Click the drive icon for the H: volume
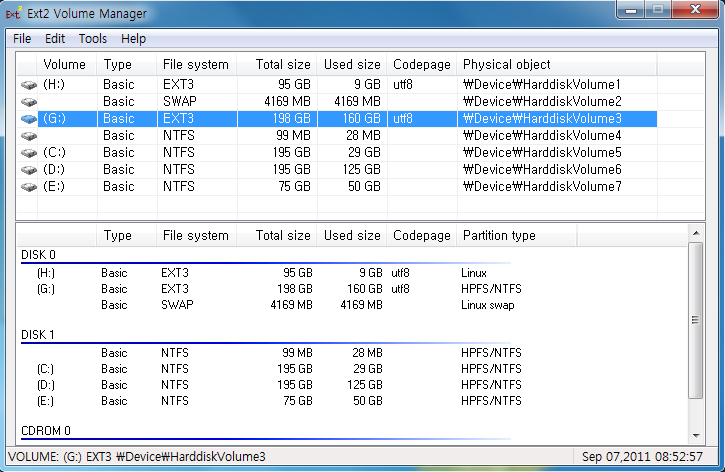The width and height of the screenshot is (725, 472). 29,85
